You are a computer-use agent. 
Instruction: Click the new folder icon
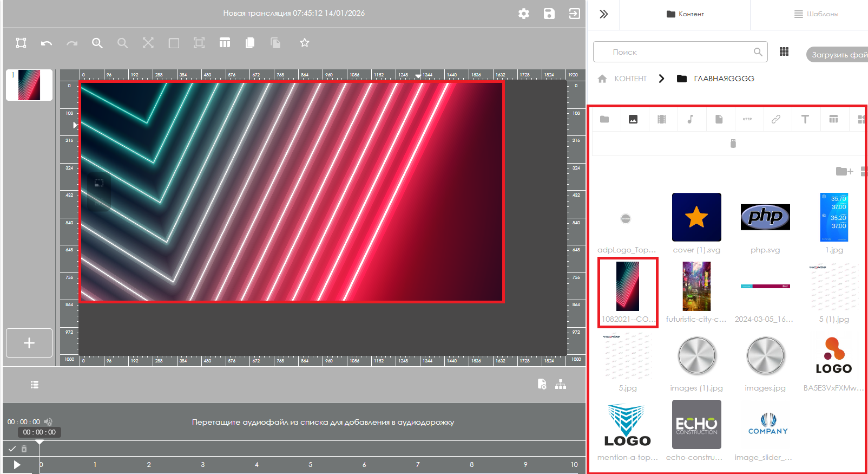[844, 172]
